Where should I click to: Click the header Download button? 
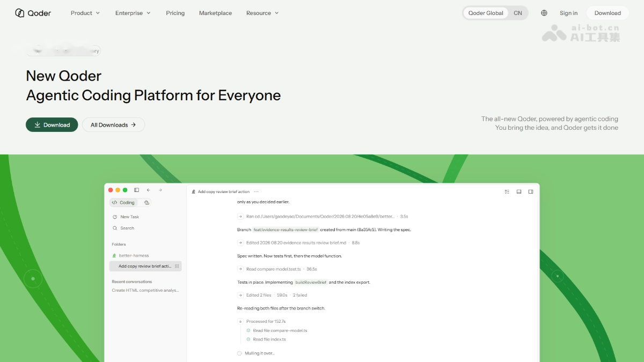click(608, 13)
